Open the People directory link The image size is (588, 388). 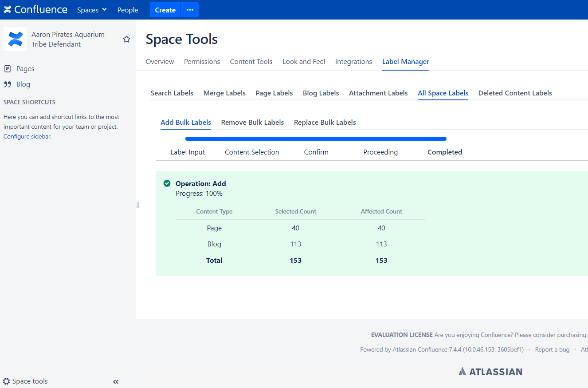128,10
